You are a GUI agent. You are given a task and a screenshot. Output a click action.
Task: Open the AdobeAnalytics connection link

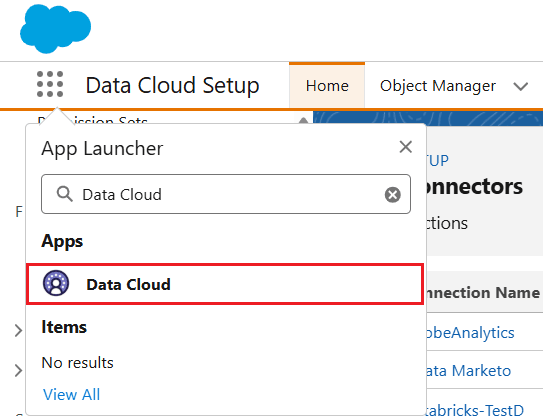tap(470, 333)
